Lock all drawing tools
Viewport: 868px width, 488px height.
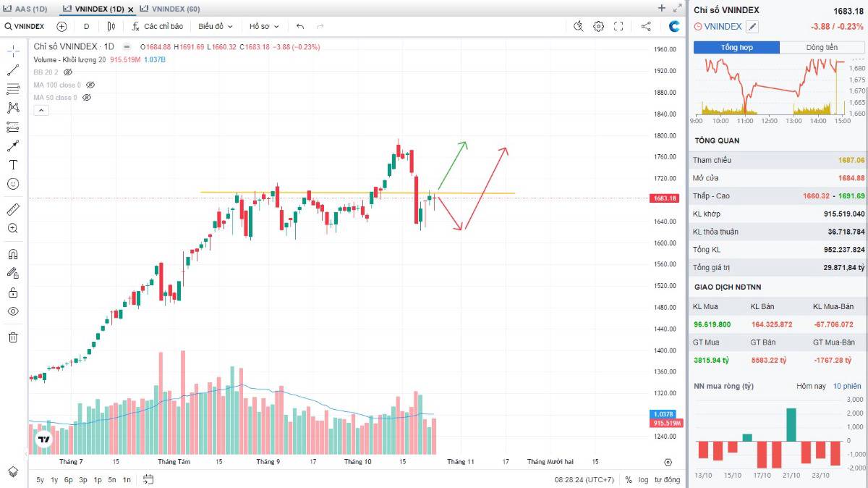pos(13,293)
